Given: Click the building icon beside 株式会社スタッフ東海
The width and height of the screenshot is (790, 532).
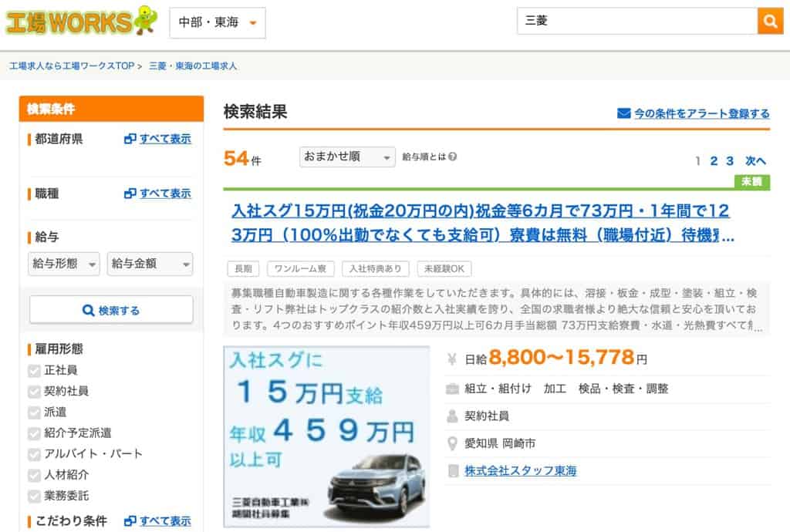Looking at the screenshot, I should tap(454, 471).
